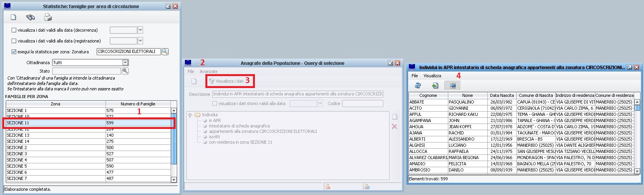Click the Individui folder icon in query tree

198,115
